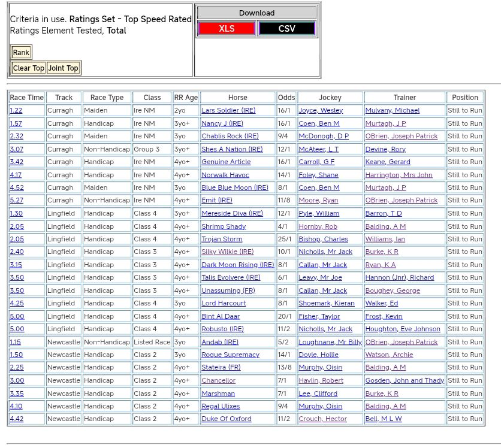This screenshot has width=501, height=448.
Task: Click the Clear Top button
Action: [x=29, y=68]
